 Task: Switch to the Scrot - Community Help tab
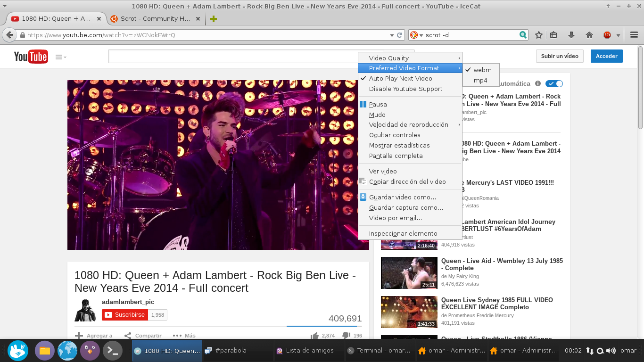click(155, 19)
